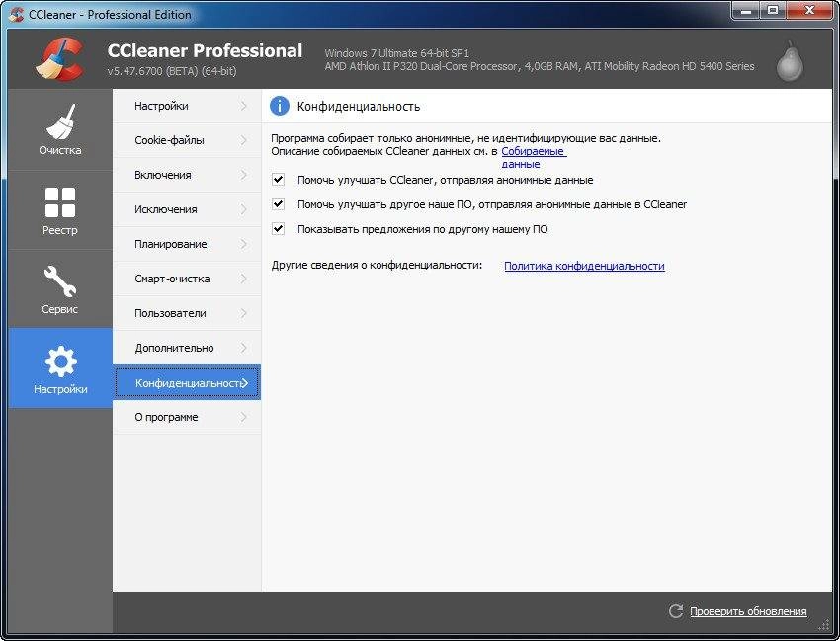
Task: Minimize the CCleaner window
Action: [x=746, y=10]
